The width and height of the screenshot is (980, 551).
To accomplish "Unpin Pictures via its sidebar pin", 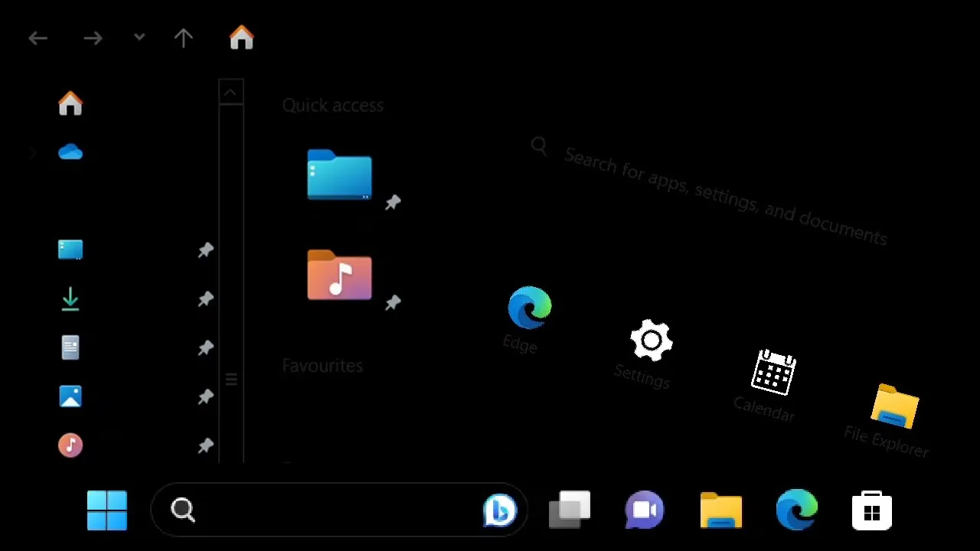I will [205, 397].
